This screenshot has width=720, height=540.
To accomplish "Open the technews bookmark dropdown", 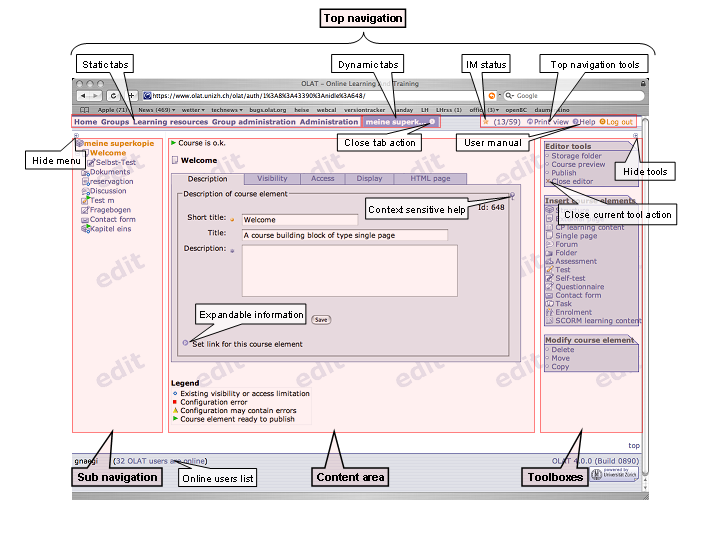I will click(227, 110).
